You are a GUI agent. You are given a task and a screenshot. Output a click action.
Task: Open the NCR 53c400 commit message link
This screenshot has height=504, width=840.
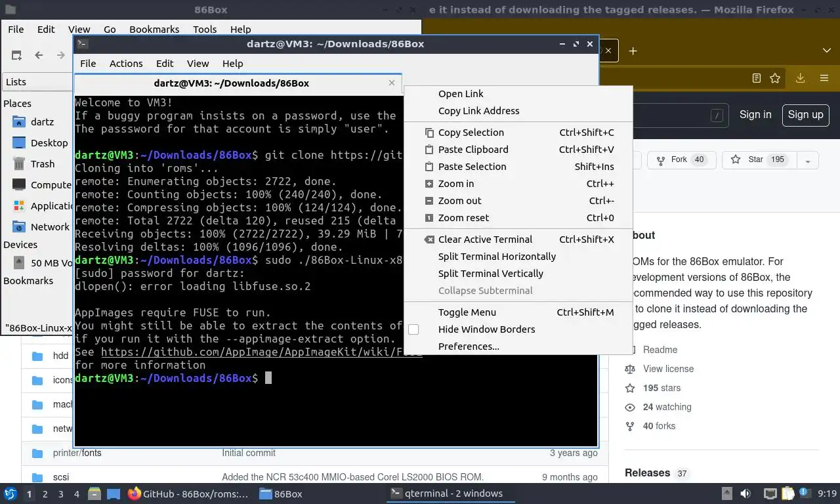point(352,477)
